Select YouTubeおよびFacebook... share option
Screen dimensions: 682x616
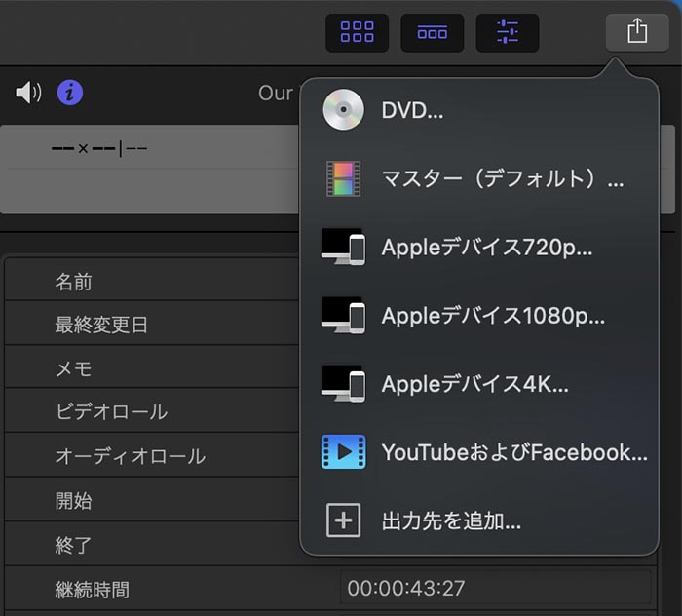coord(479,452)
